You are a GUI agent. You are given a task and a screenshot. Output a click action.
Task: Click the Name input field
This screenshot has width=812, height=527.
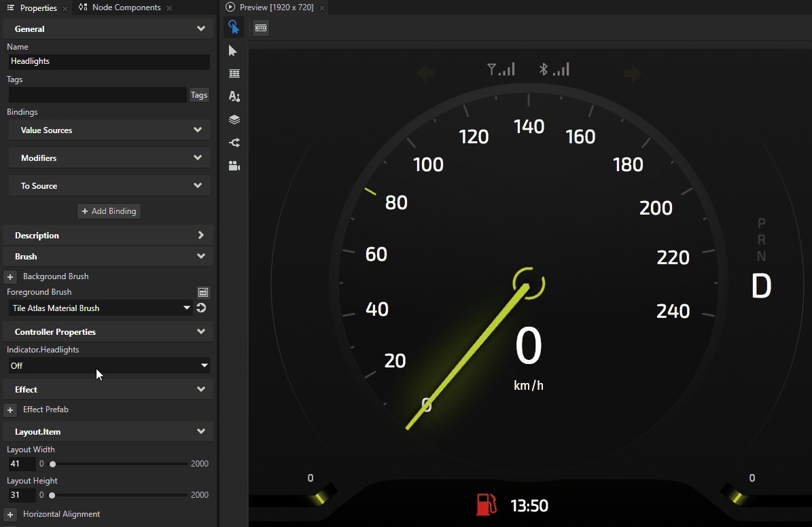click(x=109, y=61)
